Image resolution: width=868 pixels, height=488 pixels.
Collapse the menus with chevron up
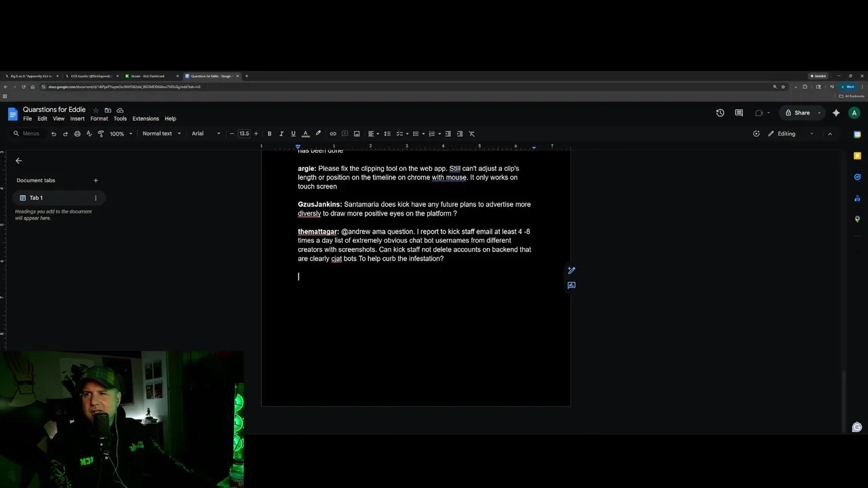830,134
